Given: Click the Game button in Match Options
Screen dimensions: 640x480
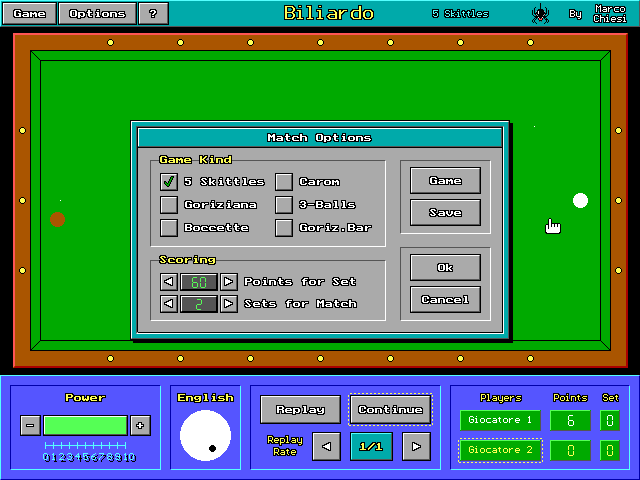Looking at the screenshot, I should [x=445, y=180].
